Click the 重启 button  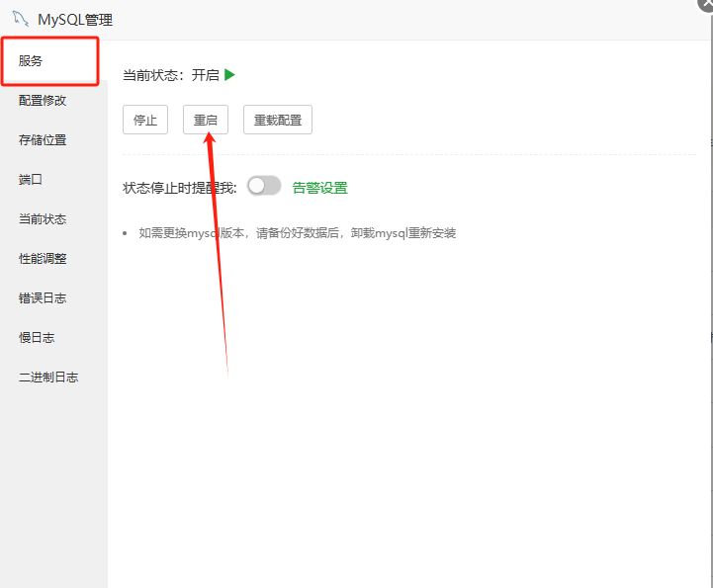[x=206, y=120]
